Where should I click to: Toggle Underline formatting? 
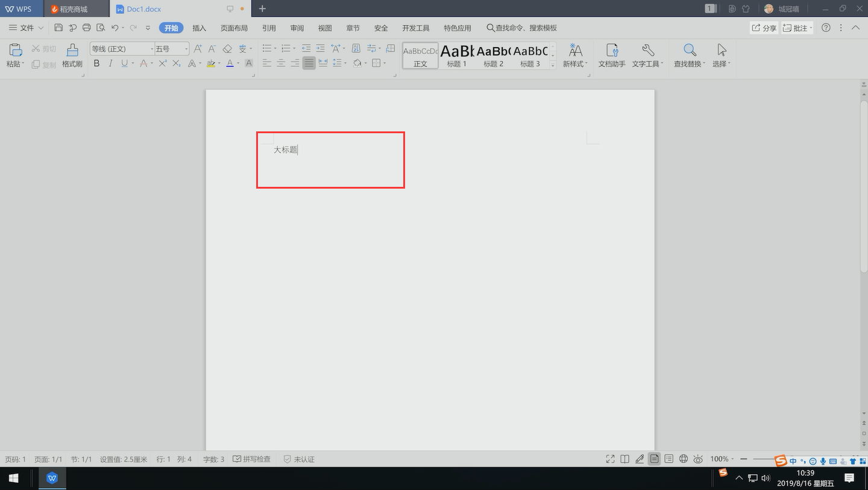coord(125,63)
